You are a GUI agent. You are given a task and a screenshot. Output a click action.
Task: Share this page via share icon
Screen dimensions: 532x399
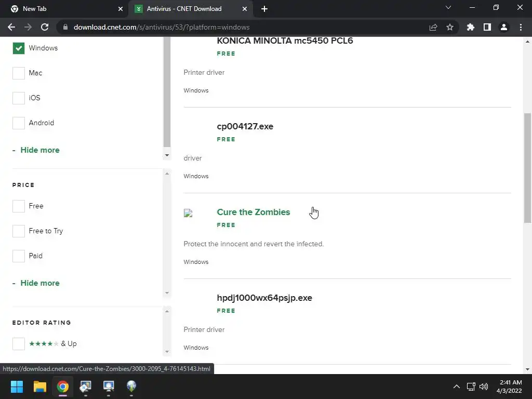[433, 27]
